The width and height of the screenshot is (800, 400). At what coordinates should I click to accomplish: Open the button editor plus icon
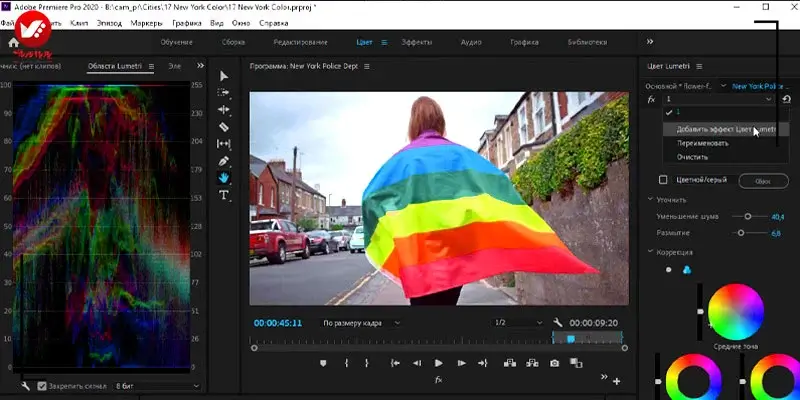point(617,381)
